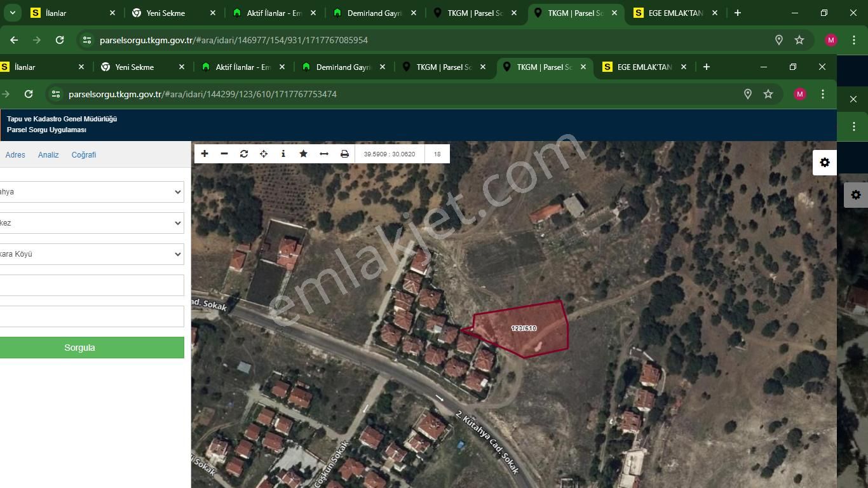Open İlanlar tab in back window
This screenshot has width=868, height=488.
tap(72, 13)
